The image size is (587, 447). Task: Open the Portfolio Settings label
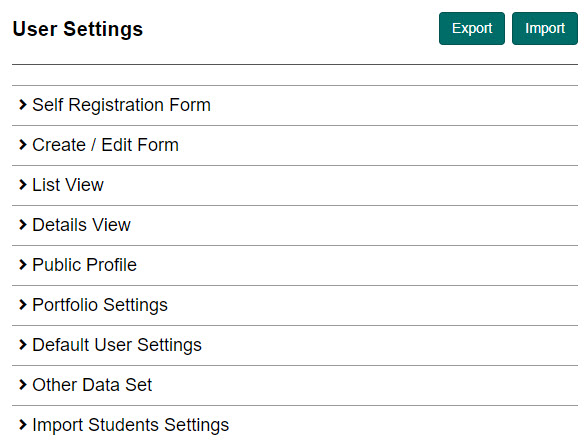click(x=100, y=305)
